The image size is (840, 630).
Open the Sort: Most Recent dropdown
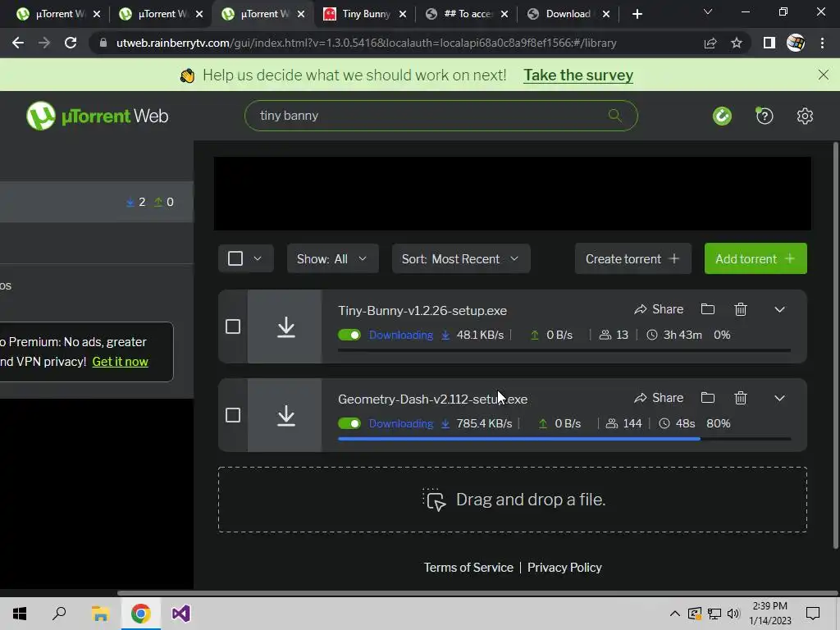(461, 258)
